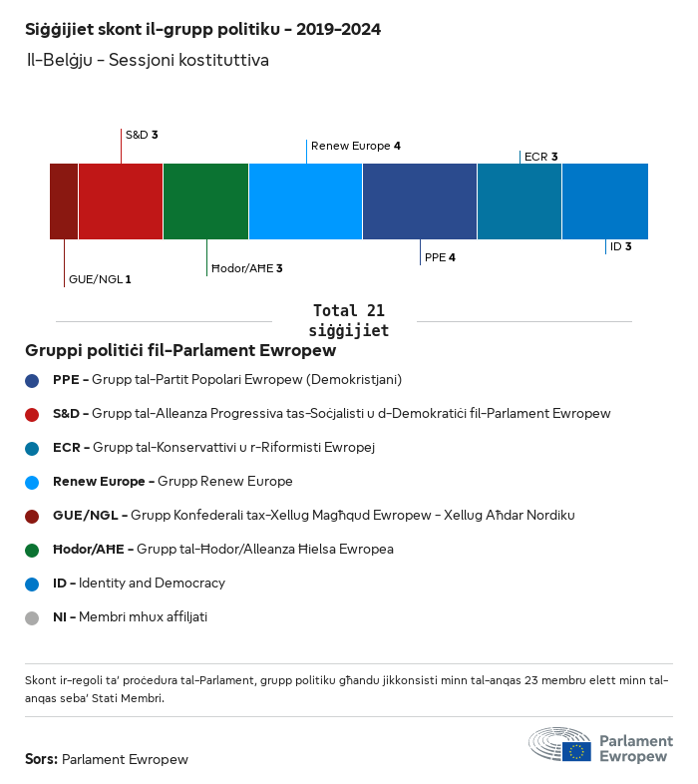Click the 'Sors: Parlament Ewropew' source text
This screenshot has width=698, height=784.
pos(107,759)
